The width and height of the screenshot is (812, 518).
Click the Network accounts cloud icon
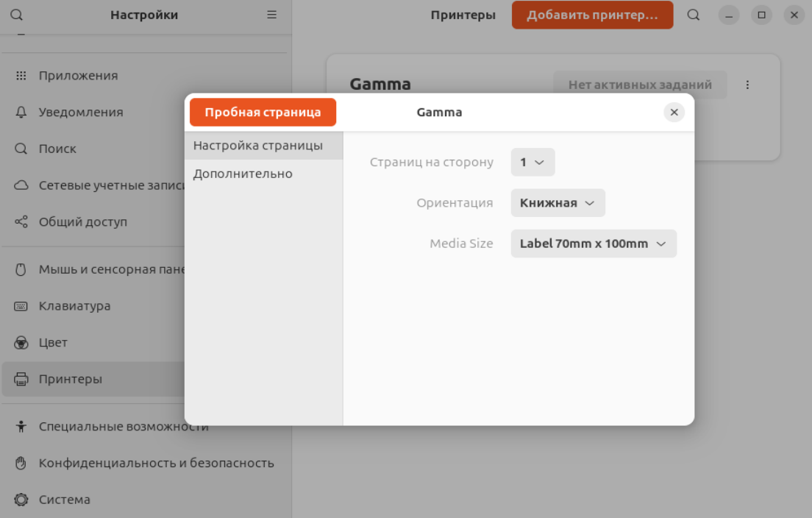click(x=21, y=185)
